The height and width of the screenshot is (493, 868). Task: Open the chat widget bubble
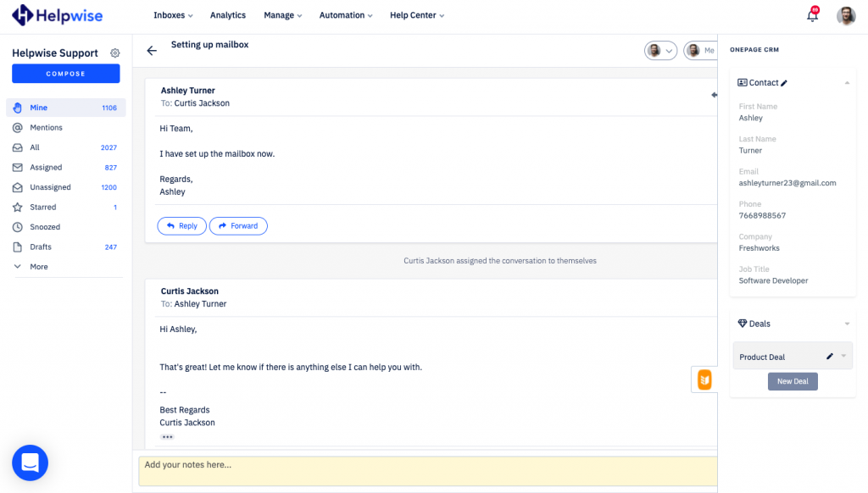click(x=30, y=463)
